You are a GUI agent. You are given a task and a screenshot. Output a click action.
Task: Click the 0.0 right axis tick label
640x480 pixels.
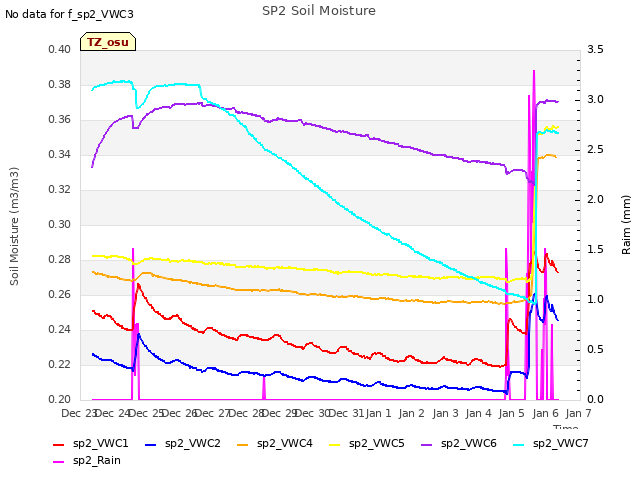[595, 399]
